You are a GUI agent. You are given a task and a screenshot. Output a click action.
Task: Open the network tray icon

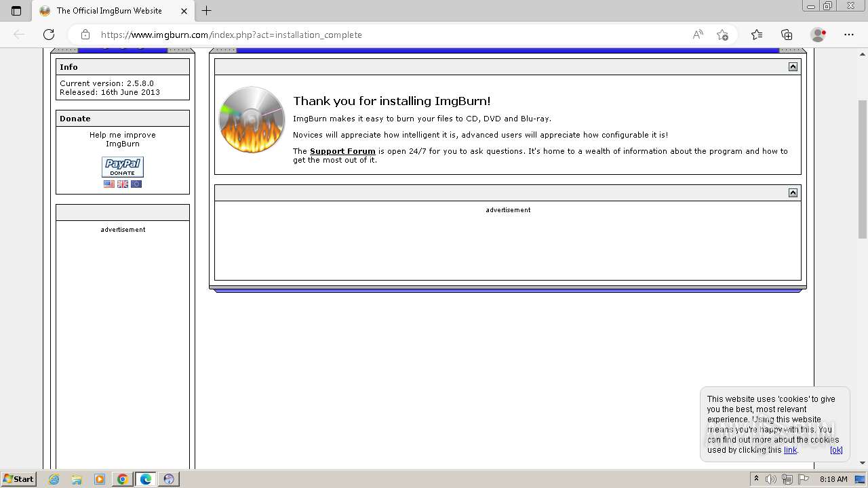pyautogui.click(x=787, y=479)
